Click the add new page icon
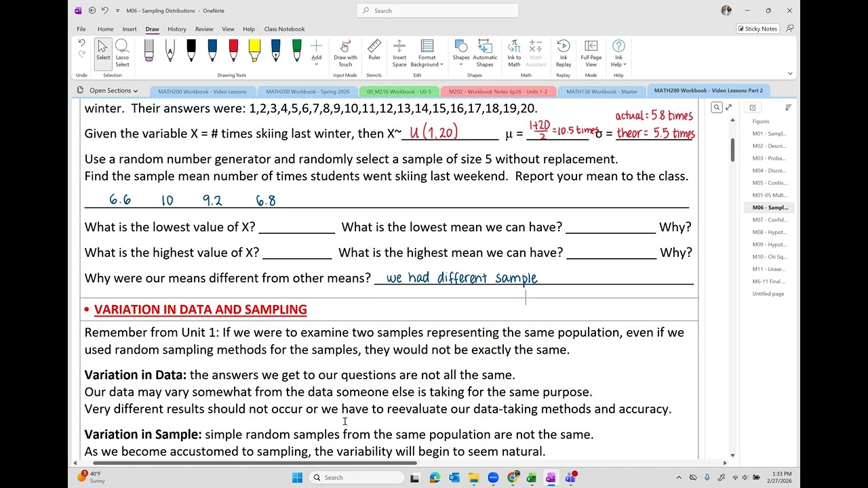Screen dimensions: 868x488 [x=752, y=107]
